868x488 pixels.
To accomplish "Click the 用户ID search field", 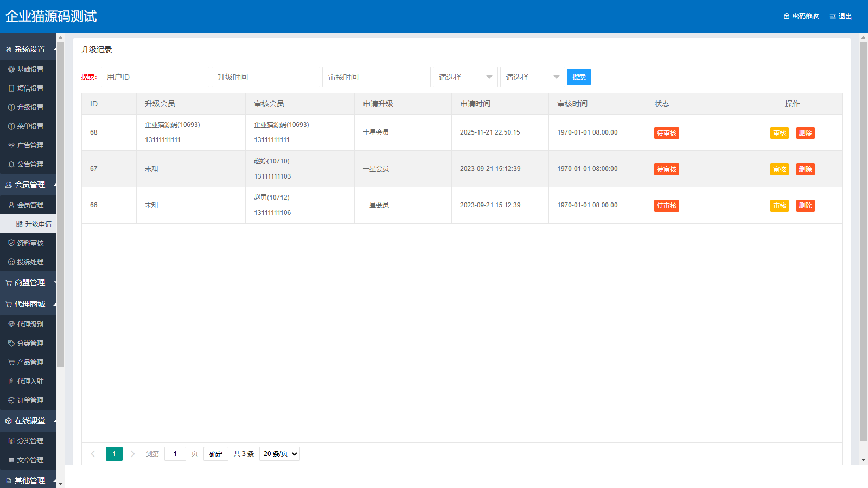I will click(x=155, y=77).
